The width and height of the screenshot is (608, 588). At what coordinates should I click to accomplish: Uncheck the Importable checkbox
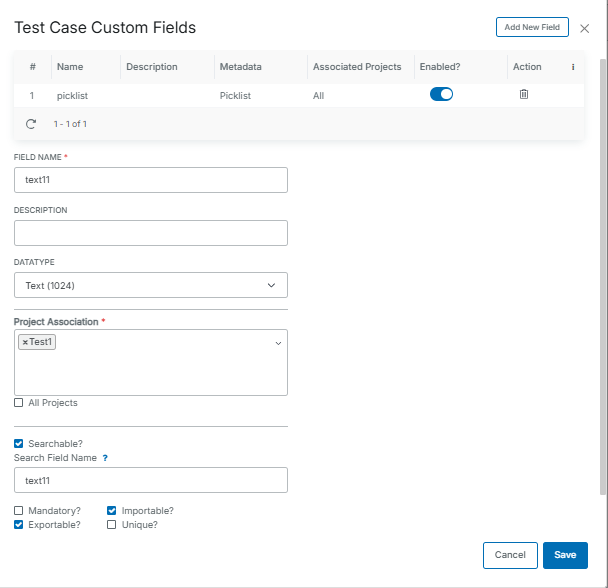(x=112, y=511)
